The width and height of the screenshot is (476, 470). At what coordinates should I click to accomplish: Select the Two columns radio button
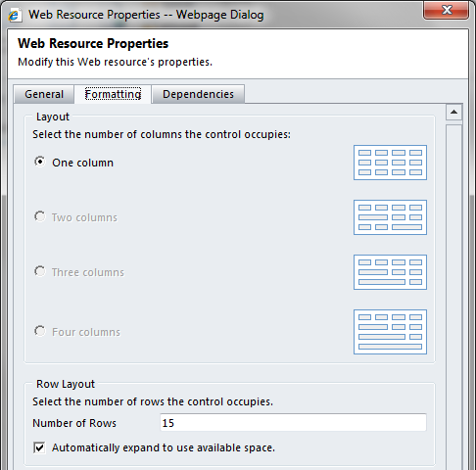40,216
